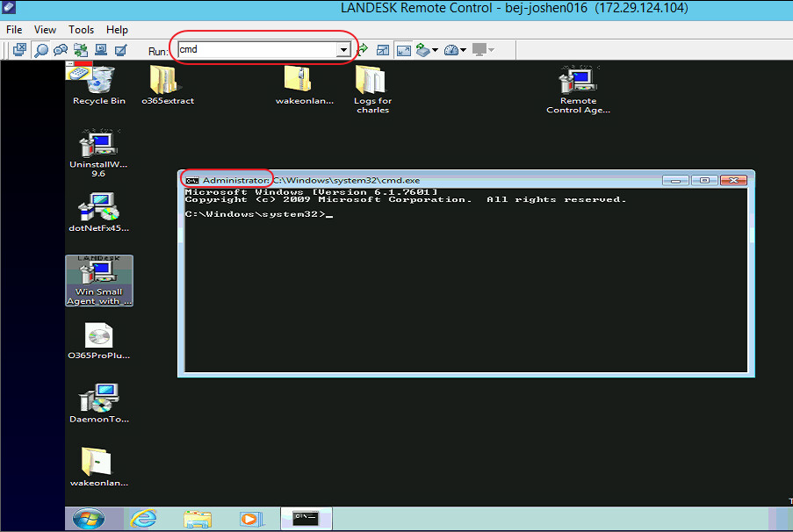Select the cmd.exe window title bar

pos(395,179)
